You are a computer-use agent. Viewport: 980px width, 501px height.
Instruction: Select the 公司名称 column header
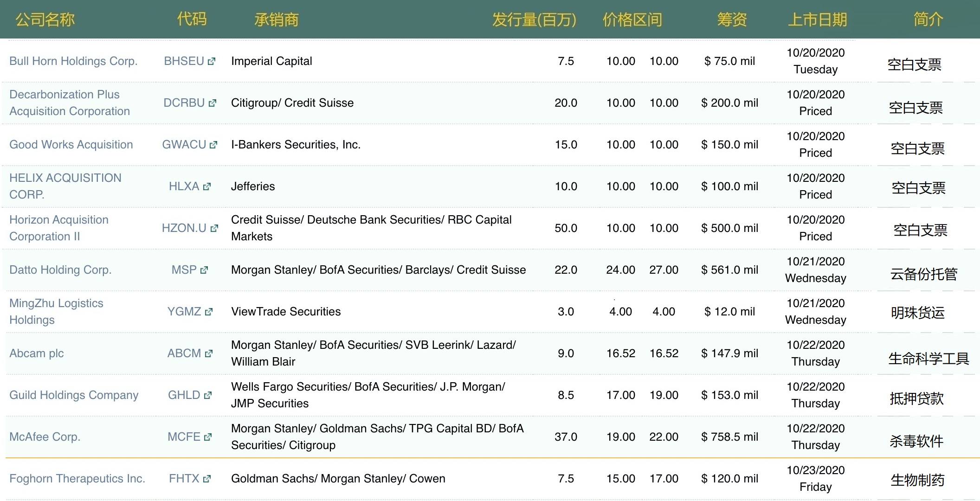point(45,19)
